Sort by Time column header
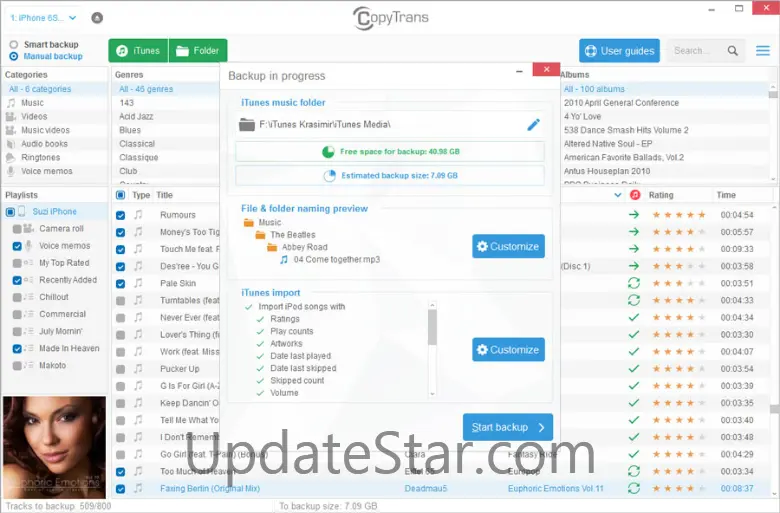The height and width of the screenshot is (513, 780). pos(726,195)
